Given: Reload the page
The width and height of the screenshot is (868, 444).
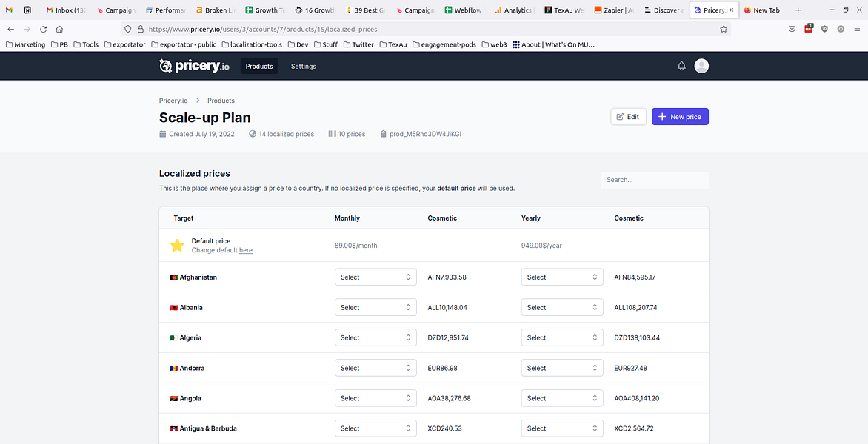Looking at the screenshot, I should click(43, 30).
